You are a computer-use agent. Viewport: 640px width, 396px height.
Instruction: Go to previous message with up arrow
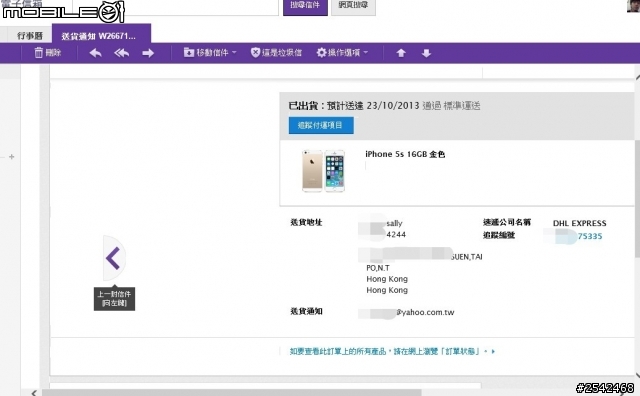point(401,53)
